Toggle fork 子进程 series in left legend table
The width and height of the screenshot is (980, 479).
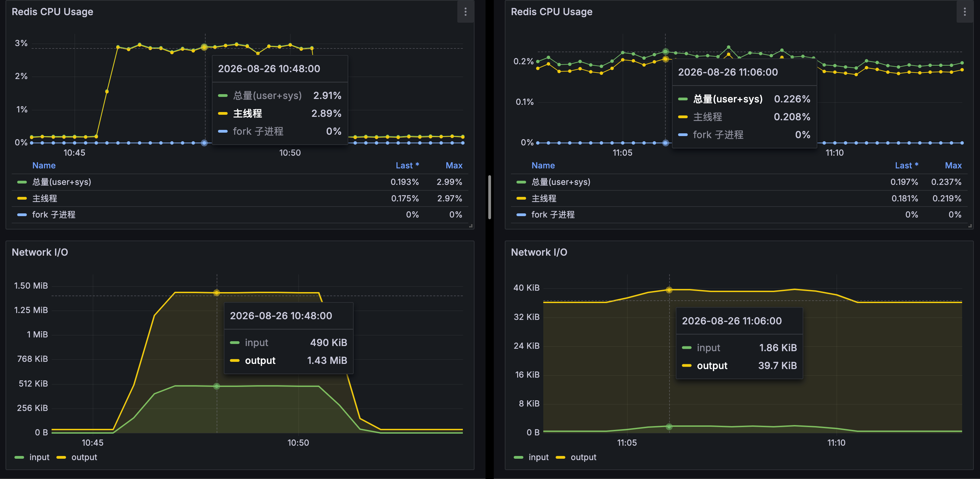coord(54,215)
